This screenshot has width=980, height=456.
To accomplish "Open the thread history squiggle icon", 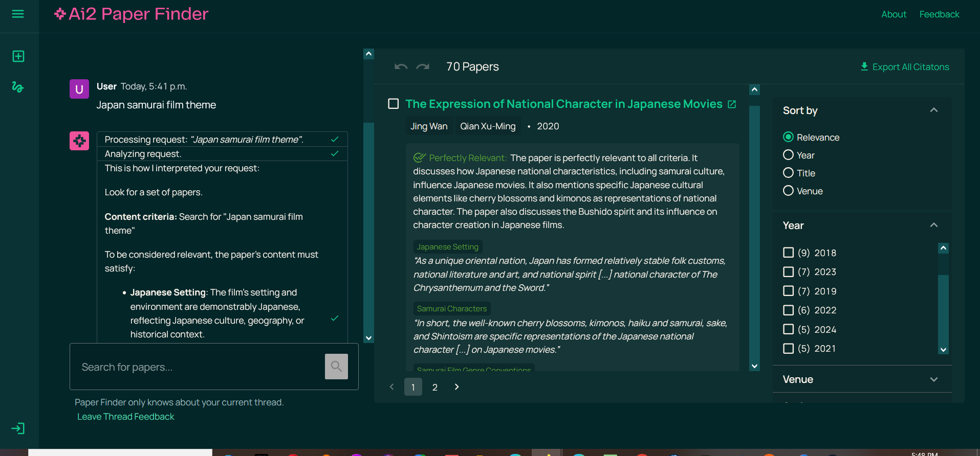I will point(18,87).
